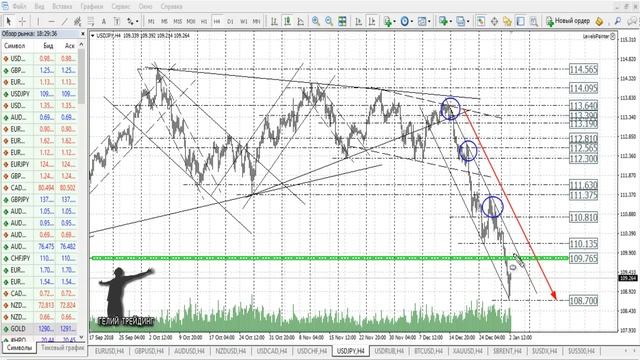Expand dropdown arrow beside new chart icon
This screenshot has height=360, width=640.
pyautogui.click(x=450, y=21)
